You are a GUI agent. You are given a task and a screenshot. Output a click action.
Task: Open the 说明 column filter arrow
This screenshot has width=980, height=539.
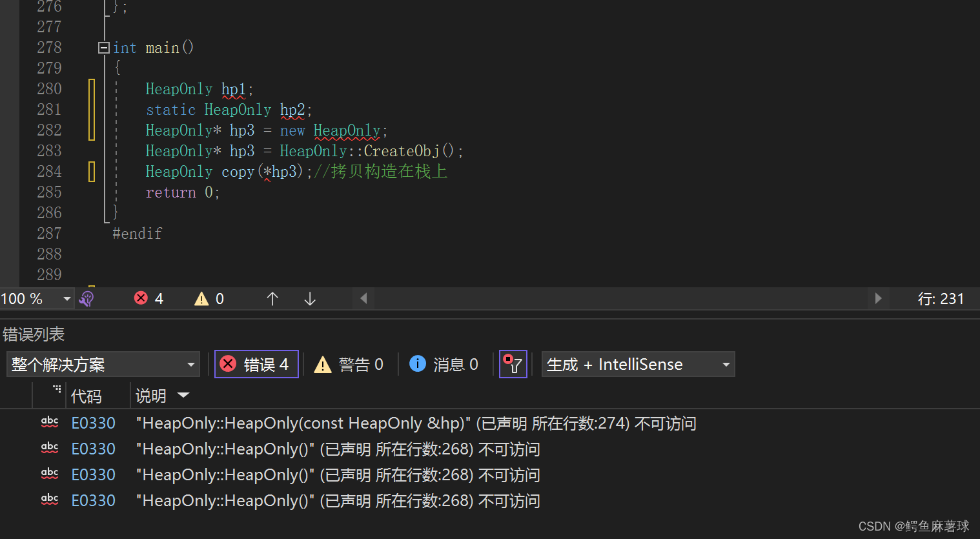[183, 395]
